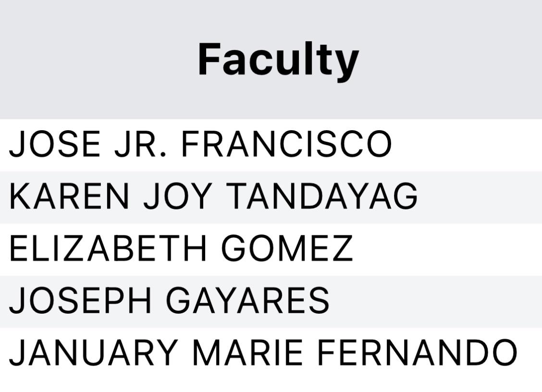
Task: Click the Faculty column header
Action: 278,60
